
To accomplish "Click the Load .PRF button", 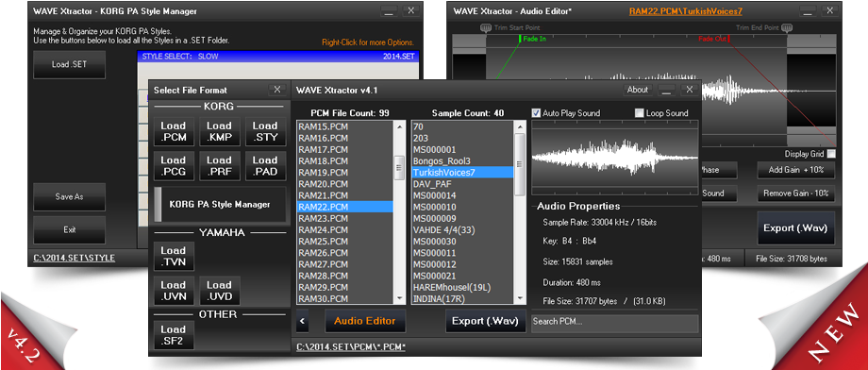I will pyautogui.click(x=219, y=166).
